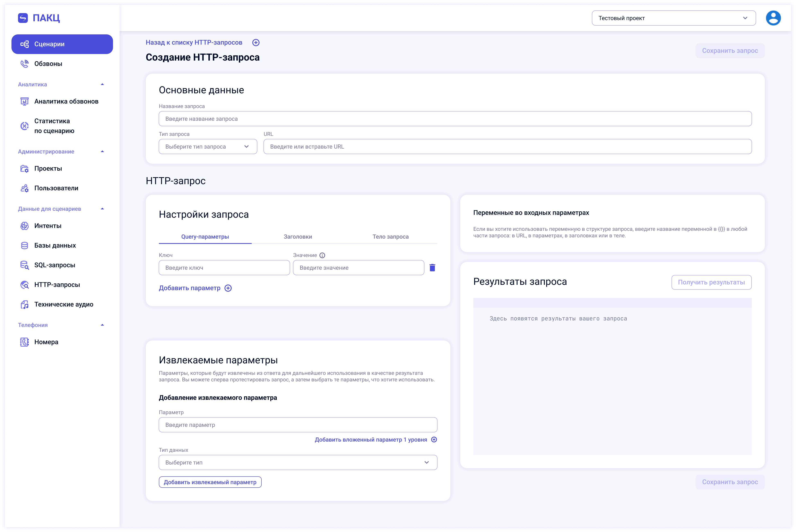The image size is (796, 532).
Task: Click the trash icon to delete parameter row
Action: click(x=432, y=268)
